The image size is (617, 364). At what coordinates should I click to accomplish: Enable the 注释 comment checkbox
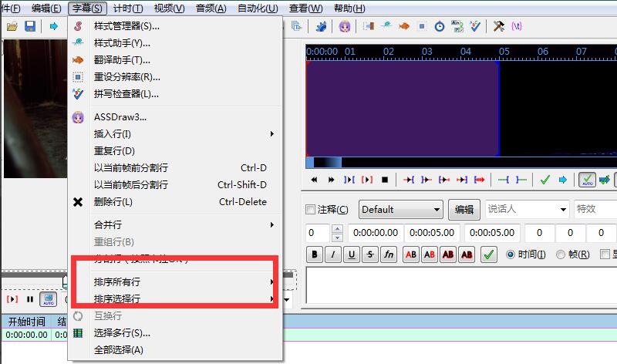click(311, 209)
